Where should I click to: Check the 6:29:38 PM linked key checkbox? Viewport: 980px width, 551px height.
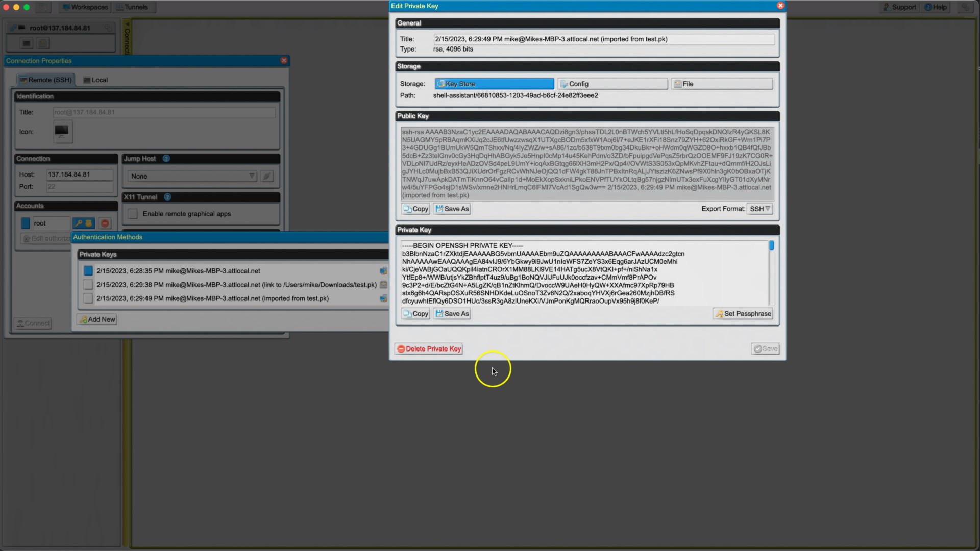88,285
